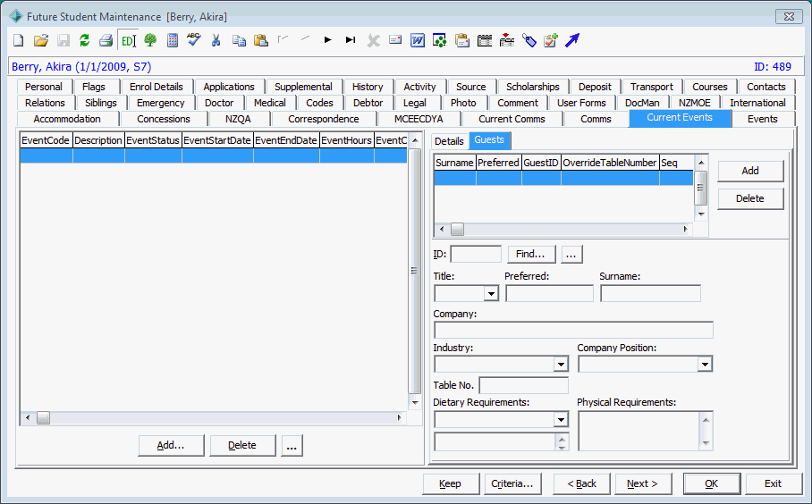812x504 pixels.
Task: Open the calculator icon
Action: [173, 40]
